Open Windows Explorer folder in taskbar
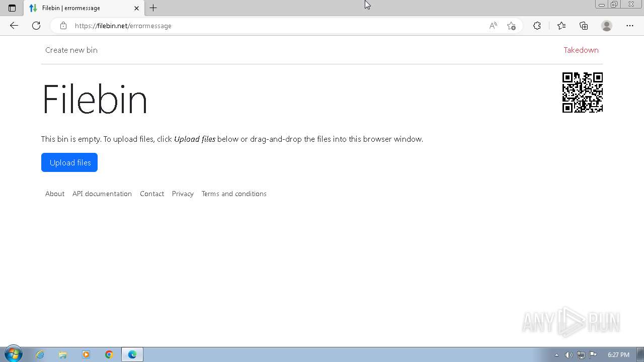644x362 pixels. (x=63, y=354)
